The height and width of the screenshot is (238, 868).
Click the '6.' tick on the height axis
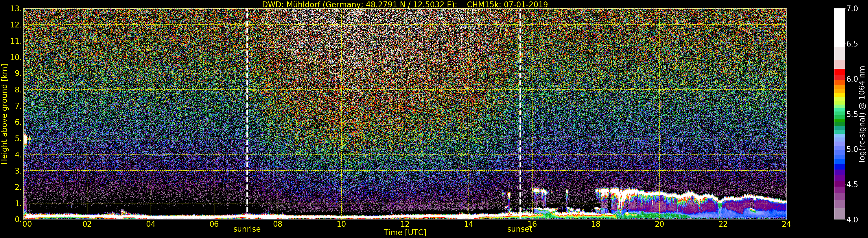(x=18, y=122)
